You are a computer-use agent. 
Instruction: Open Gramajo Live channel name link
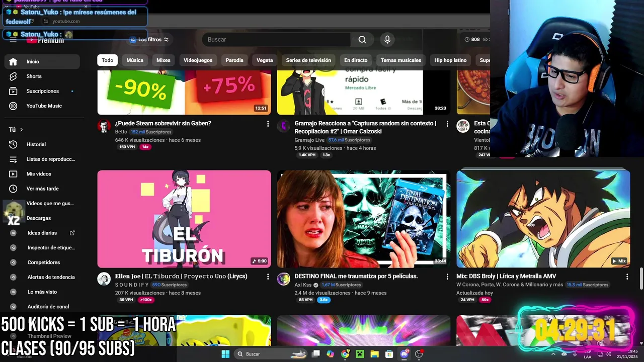(309, 140)
